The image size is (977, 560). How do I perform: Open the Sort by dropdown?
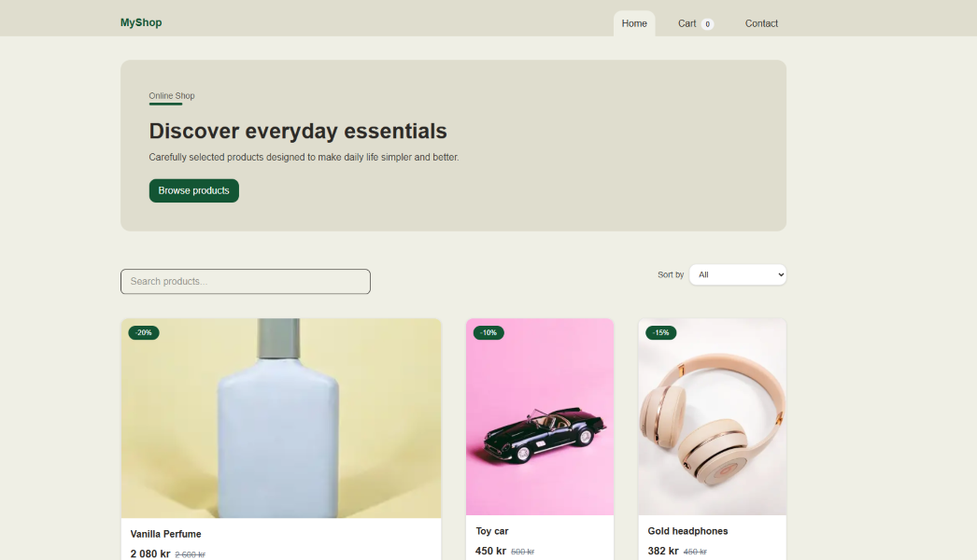coord(738,274)
